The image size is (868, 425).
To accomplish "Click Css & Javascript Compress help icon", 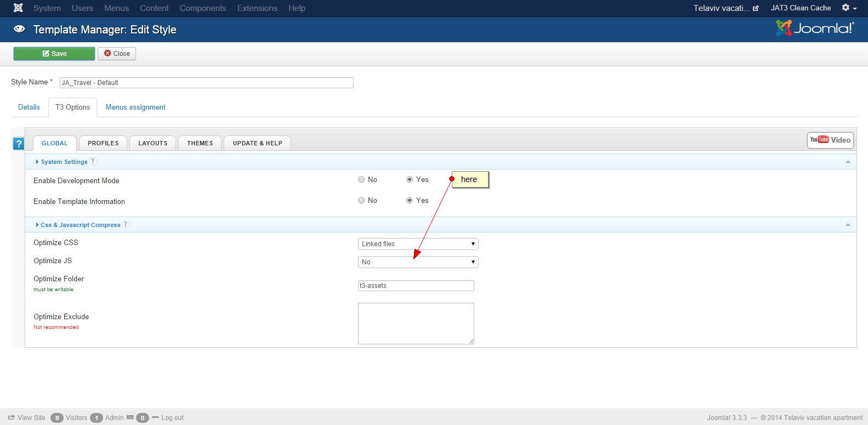I will click(x=126, y=224).
